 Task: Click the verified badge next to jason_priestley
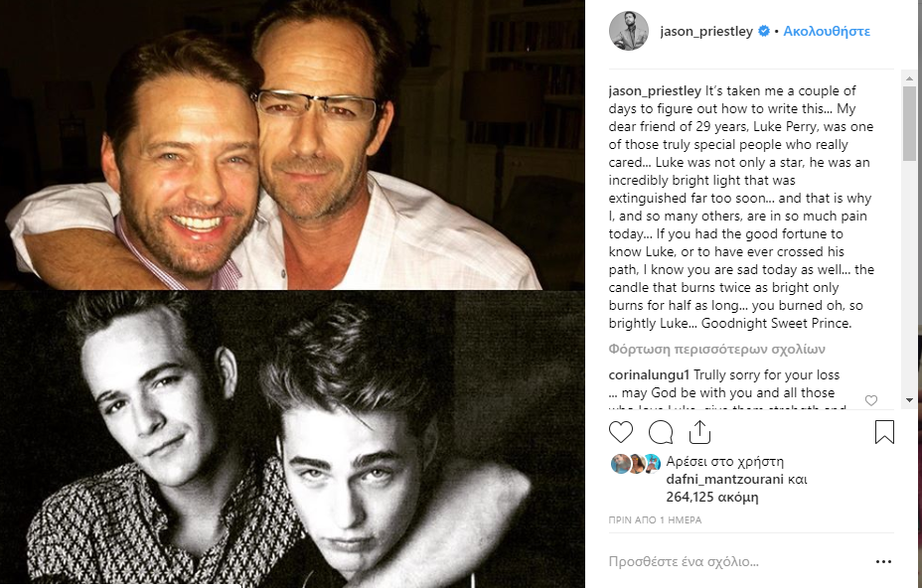tap(764, 31)
